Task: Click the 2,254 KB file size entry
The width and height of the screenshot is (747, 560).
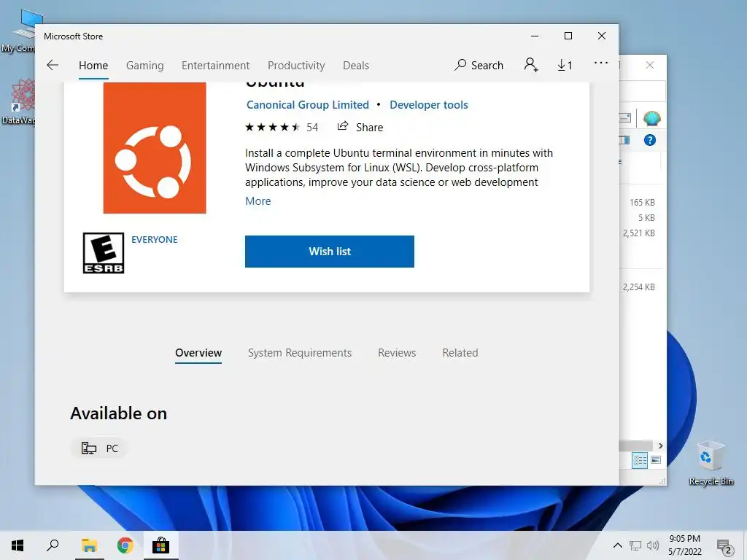Action: pyautogui.click(x=639, y=287)
